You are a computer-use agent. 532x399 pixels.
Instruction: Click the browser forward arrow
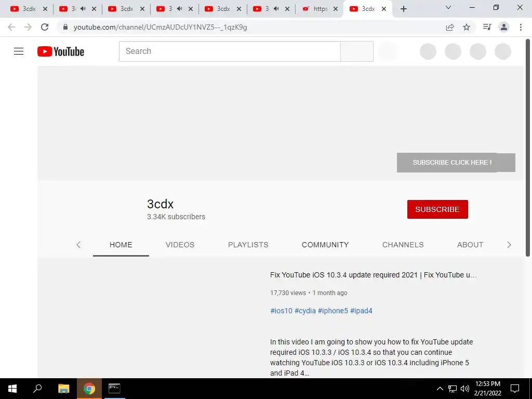pyautogui.click(x=28, y=27)
